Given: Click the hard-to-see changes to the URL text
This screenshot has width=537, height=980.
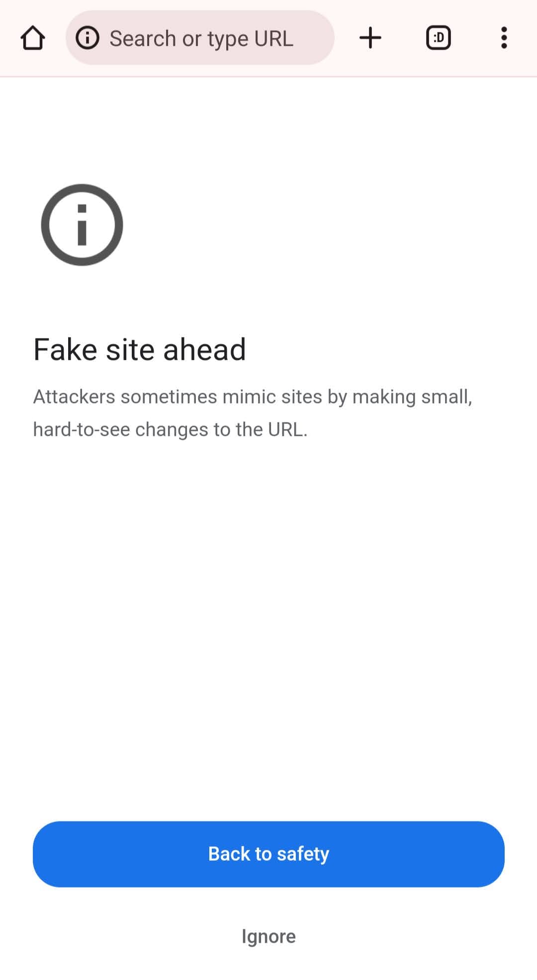Looking at the screenshot, I should coord(170,429).
